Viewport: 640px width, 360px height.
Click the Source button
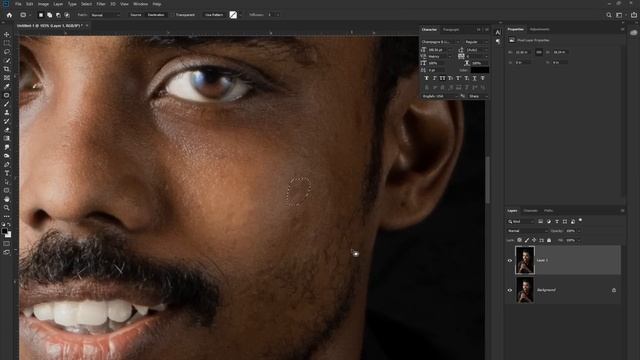136,15
